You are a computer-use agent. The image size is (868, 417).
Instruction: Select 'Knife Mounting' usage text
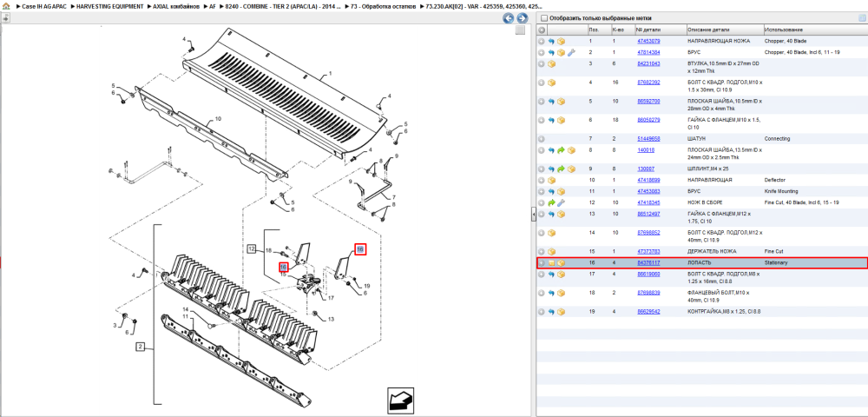[x=782, y=192]
